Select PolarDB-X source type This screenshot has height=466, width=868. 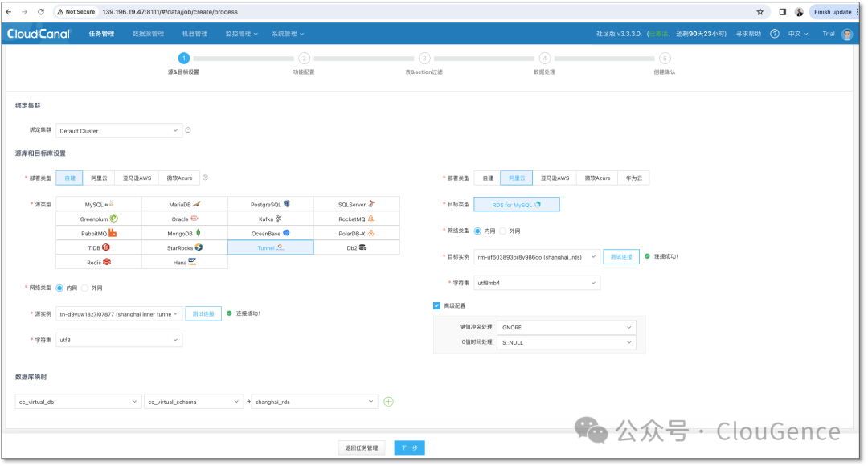(357, 233)
